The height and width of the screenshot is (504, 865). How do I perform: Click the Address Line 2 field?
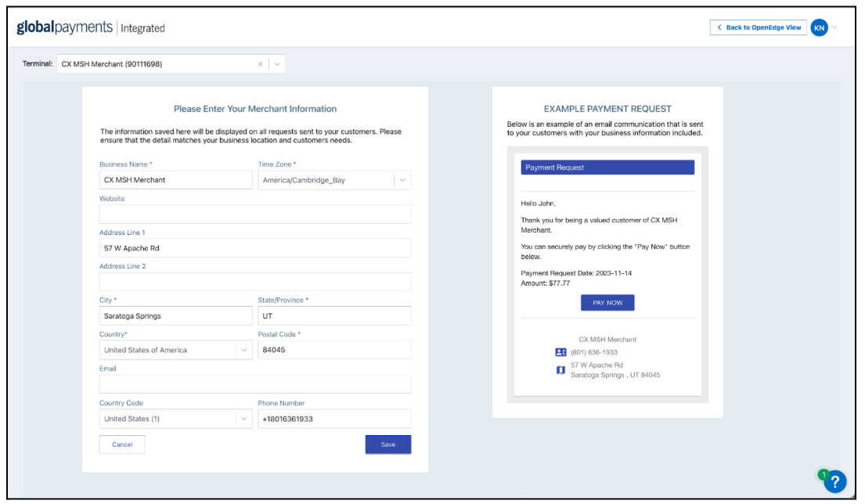[254, 282]
